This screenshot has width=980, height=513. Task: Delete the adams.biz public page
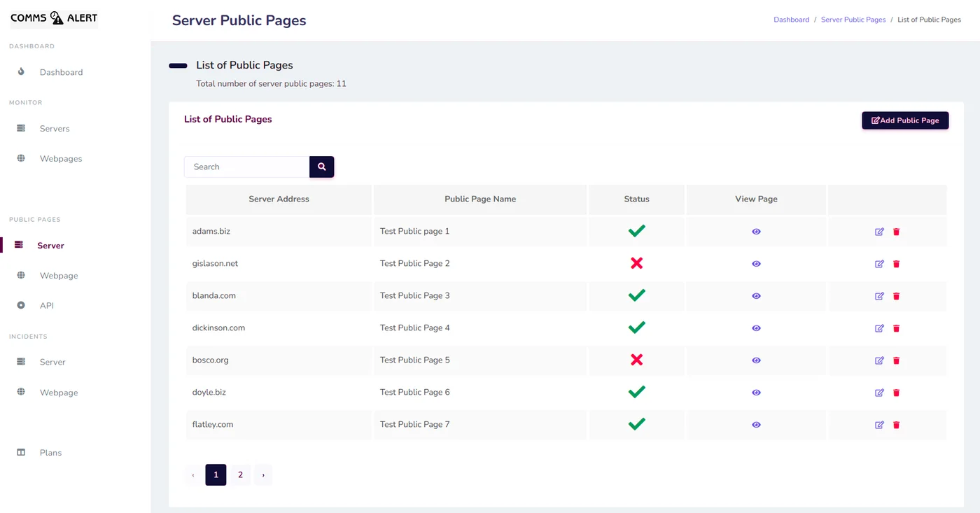[896, 232]
